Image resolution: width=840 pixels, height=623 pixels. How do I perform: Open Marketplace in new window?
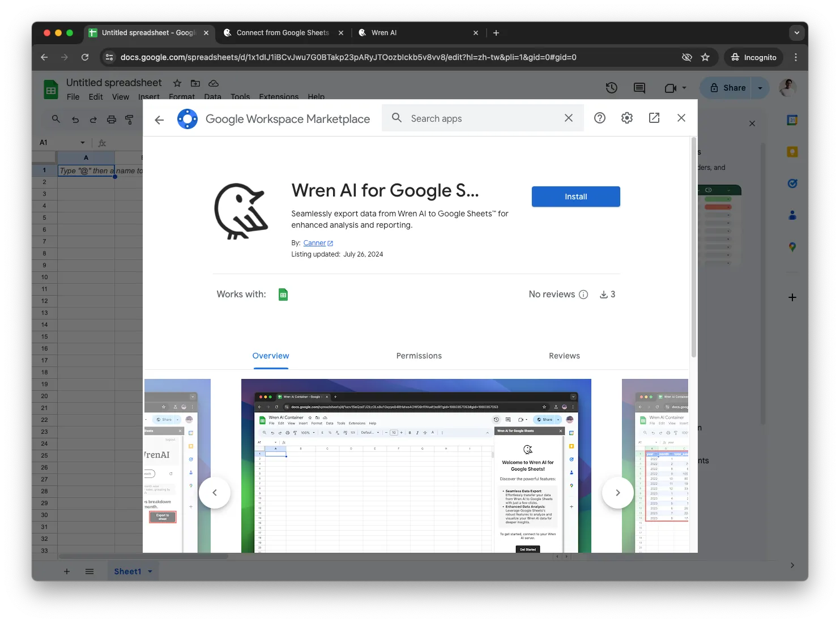(x=654, y=118)
